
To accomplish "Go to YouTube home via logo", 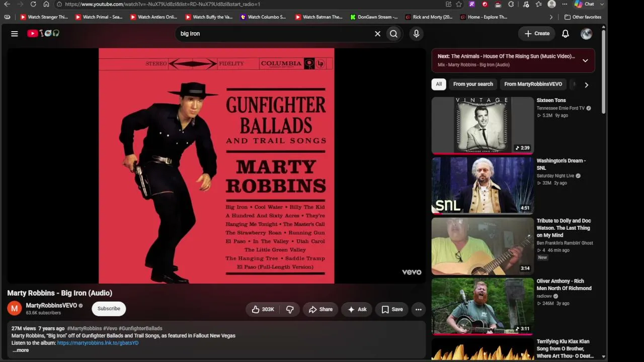I will 43,34.
